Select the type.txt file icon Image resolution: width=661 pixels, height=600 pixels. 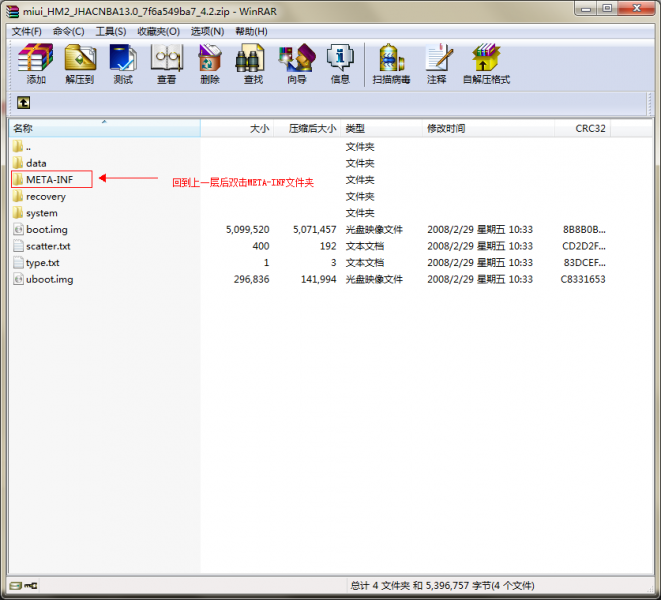click(x=18, y=263)
